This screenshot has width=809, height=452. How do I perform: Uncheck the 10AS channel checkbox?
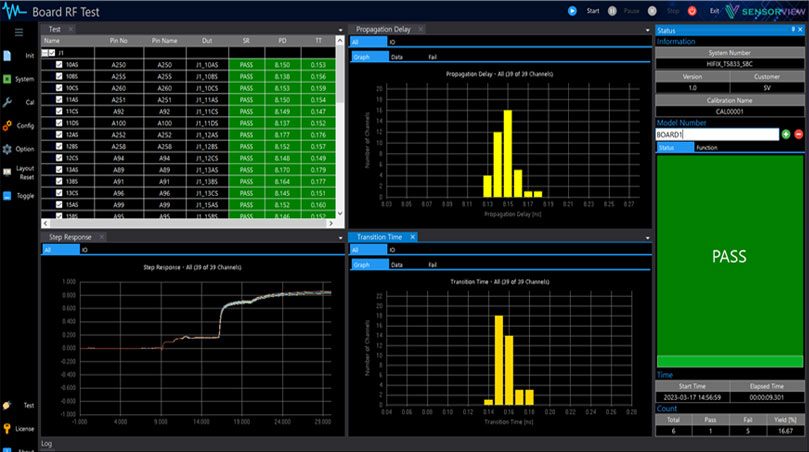pos(59,64)
